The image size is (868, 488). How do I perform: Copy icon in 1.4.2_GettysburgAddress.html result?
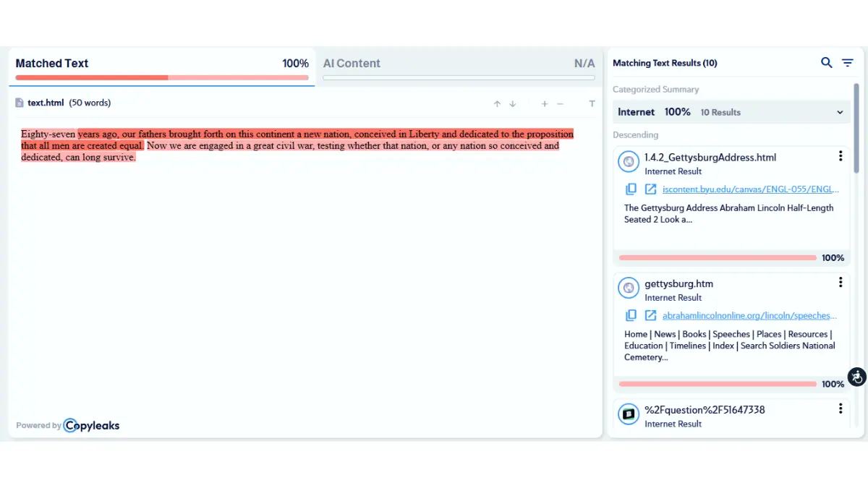(631, 189)
